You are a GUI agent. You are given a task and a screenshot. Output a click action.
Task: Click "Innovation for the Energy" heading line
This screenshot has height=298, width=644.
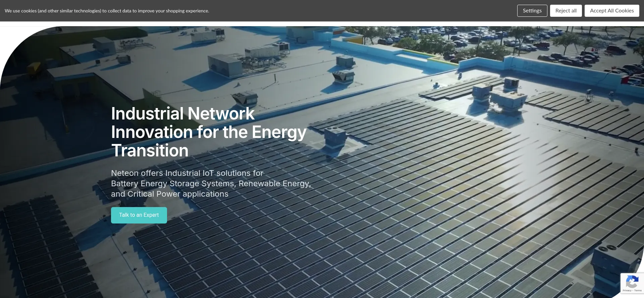pyautogui.click(x=208, y=132)
